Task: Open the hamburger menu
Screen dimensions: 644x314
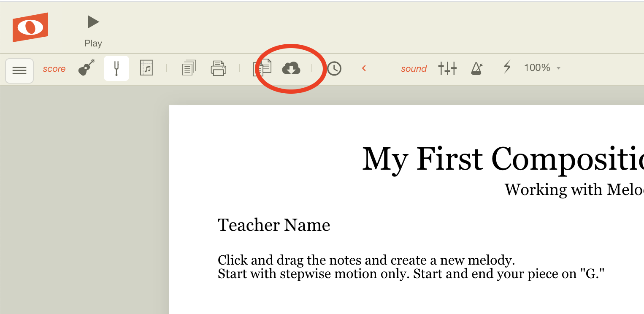Action: click(x=19, y=70)
